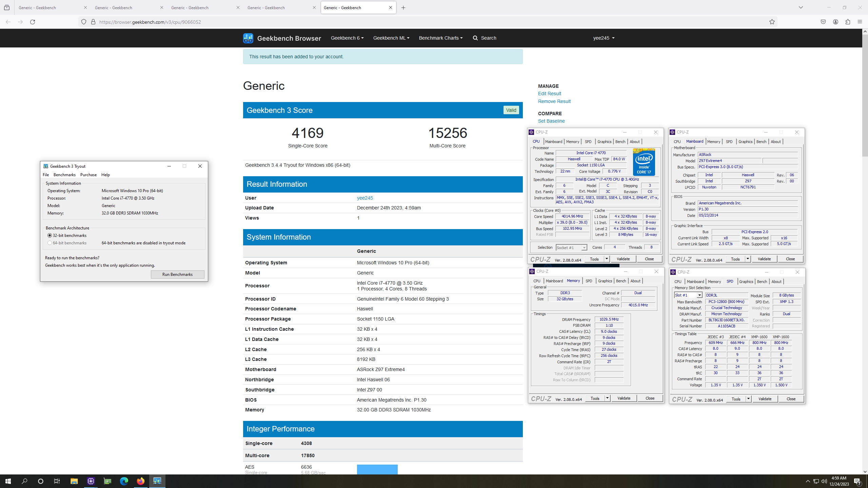Image resolution: width=868 pixels, height=488 pixels.
Task: Select 64-bit benchmarks radio button
Action: [x=50, y=243]
